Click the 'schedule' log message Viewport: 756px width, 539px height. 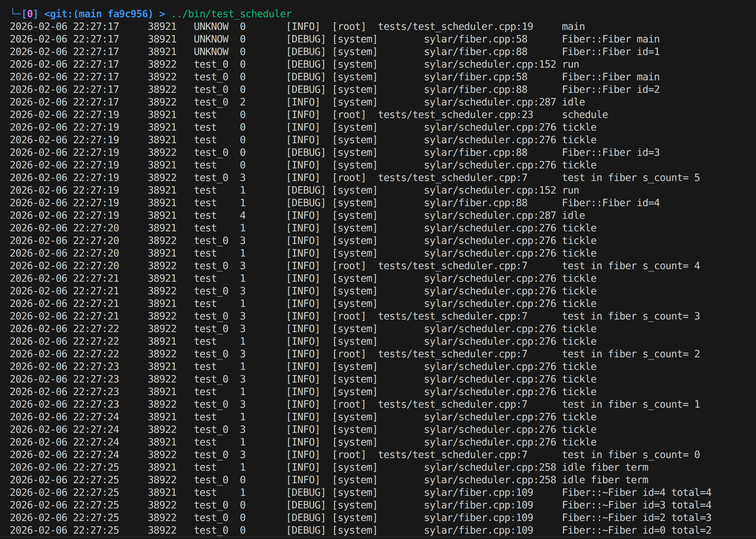coord(585,115)
